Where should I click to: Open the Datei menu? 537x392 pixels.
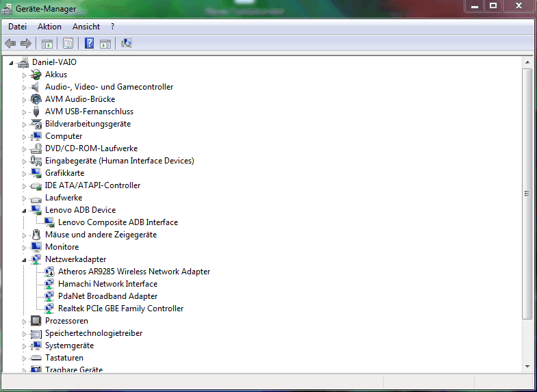click(17, 27)
